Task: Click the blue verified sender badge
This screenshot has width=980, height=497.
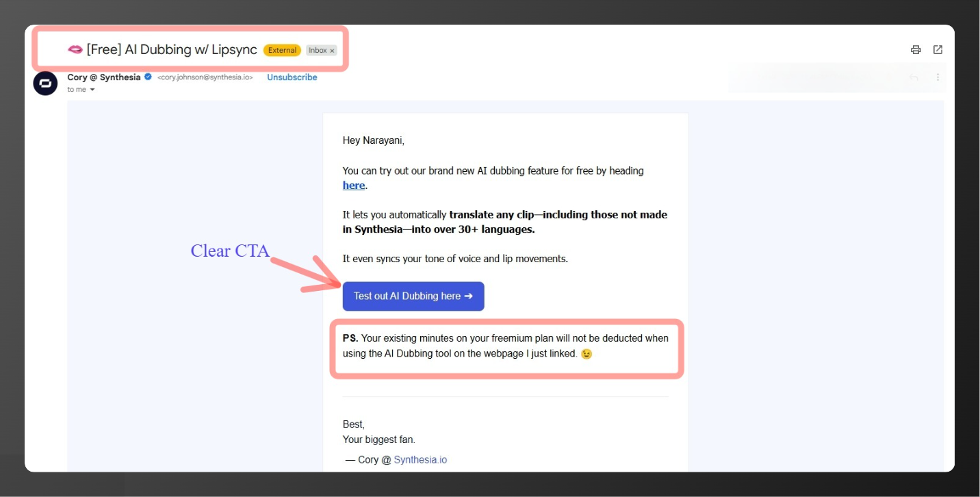Action: (x=147, y=77)
